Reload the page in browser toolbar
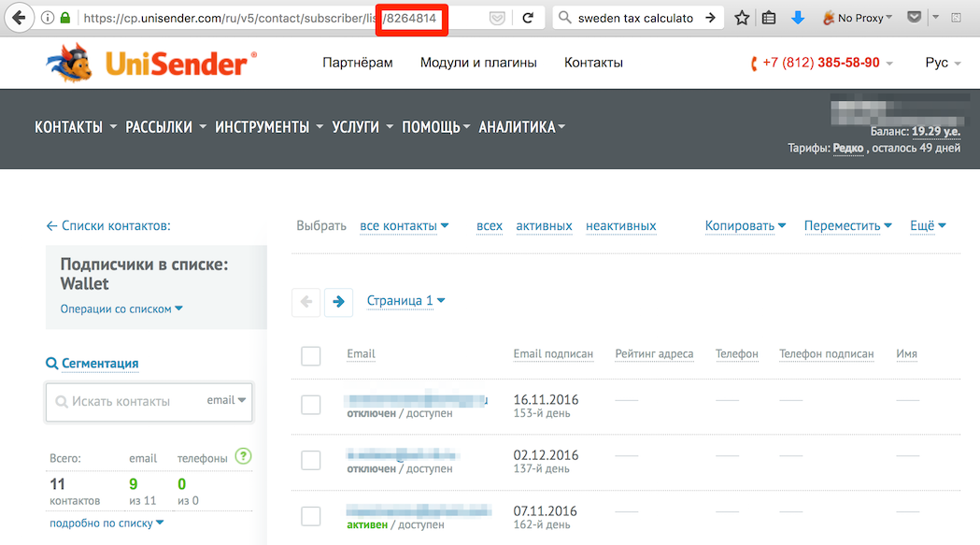Image resolution: width=980 pixels, height=545 pixels. [x=528, y=18]
